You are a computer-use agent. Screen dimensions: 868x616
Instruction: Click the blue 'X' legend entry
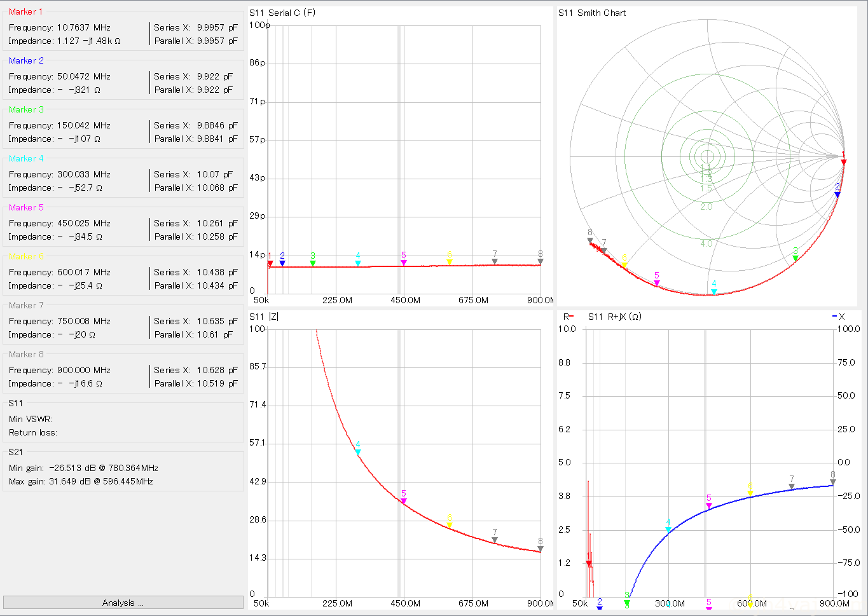pyautogui.click(x=838, y=317)
